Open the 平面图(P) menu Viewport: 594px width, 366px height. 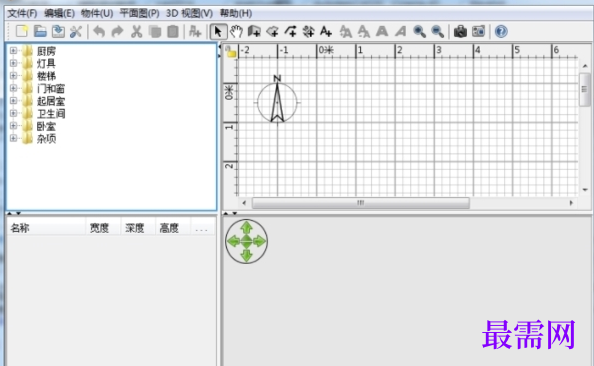139,14
